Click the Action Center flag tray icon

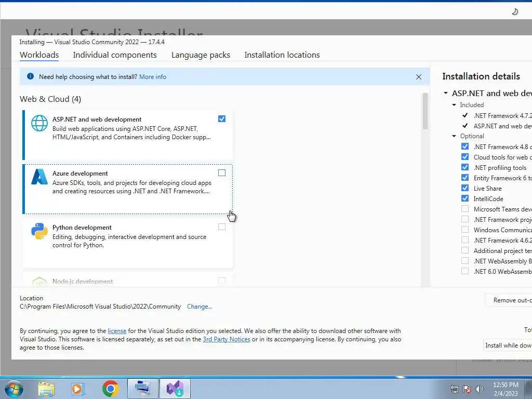click(467, 389)
